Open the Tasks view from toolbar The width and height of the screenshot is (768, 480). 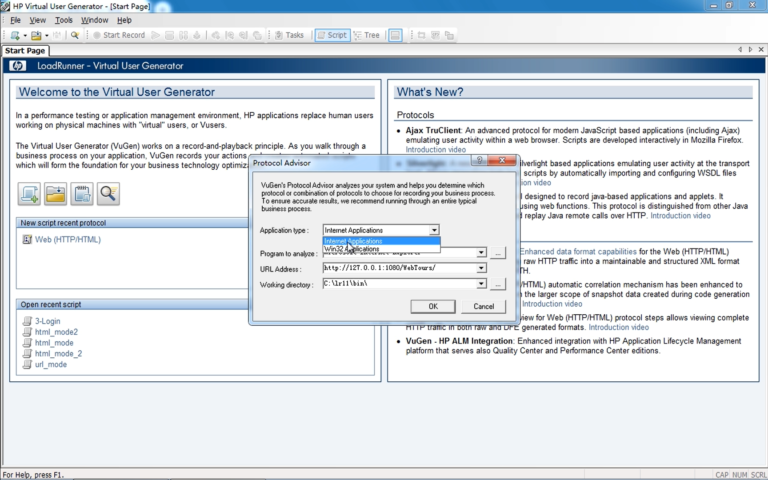[289, 35]
